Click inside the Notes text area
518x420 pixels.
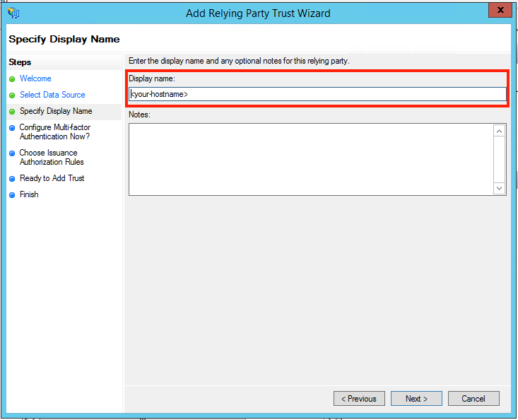[311, 159]
